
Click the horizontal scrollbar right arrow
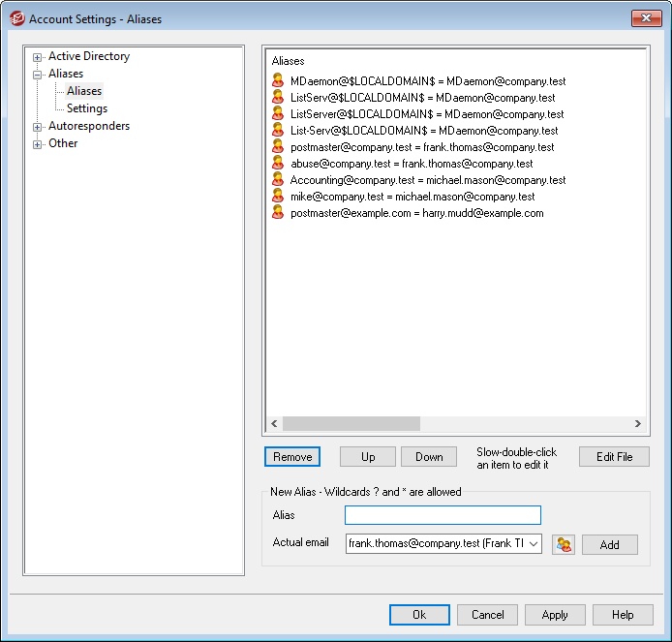637,423
